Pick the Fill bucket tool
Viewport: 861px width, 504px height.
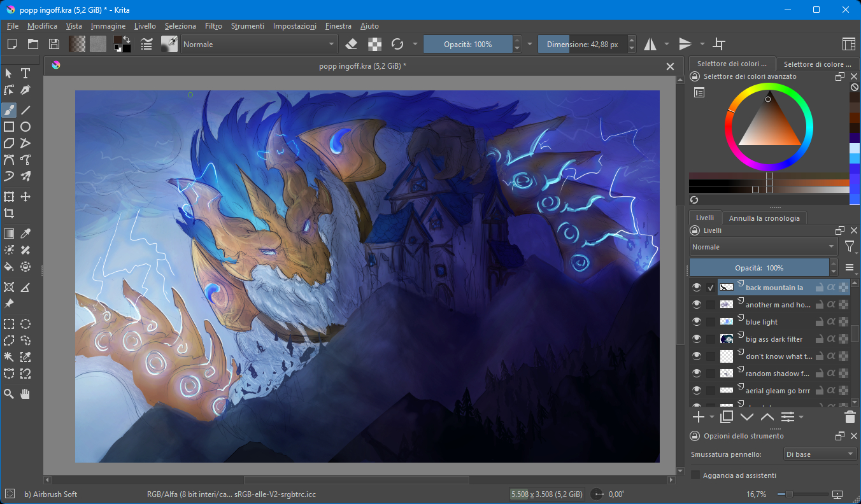click(x=9, y=267)
